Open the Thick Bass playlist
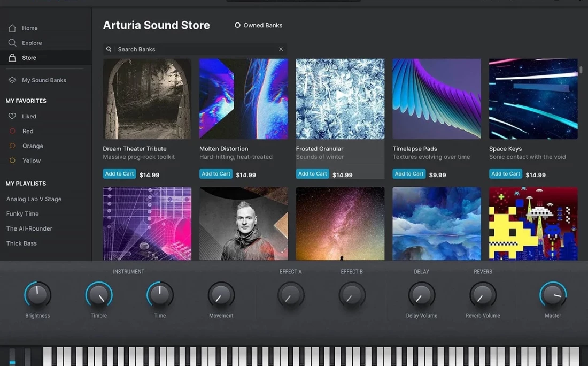 pyautogui.click(x=21, y=243)
